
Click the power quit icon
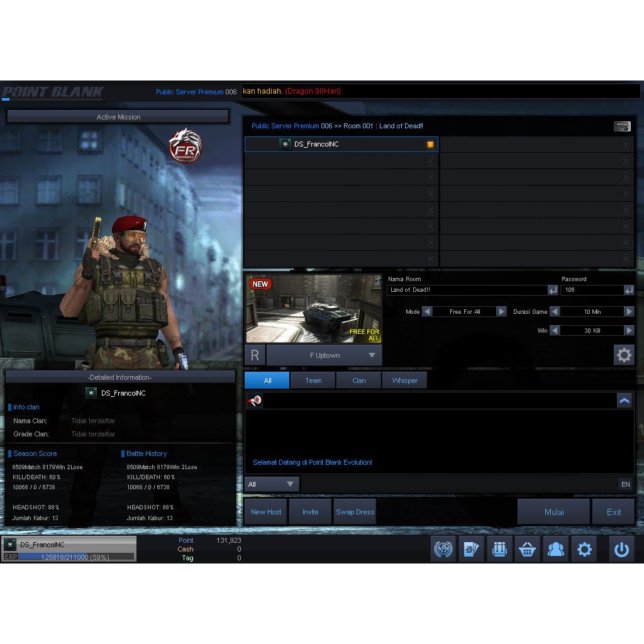point(621,549)
